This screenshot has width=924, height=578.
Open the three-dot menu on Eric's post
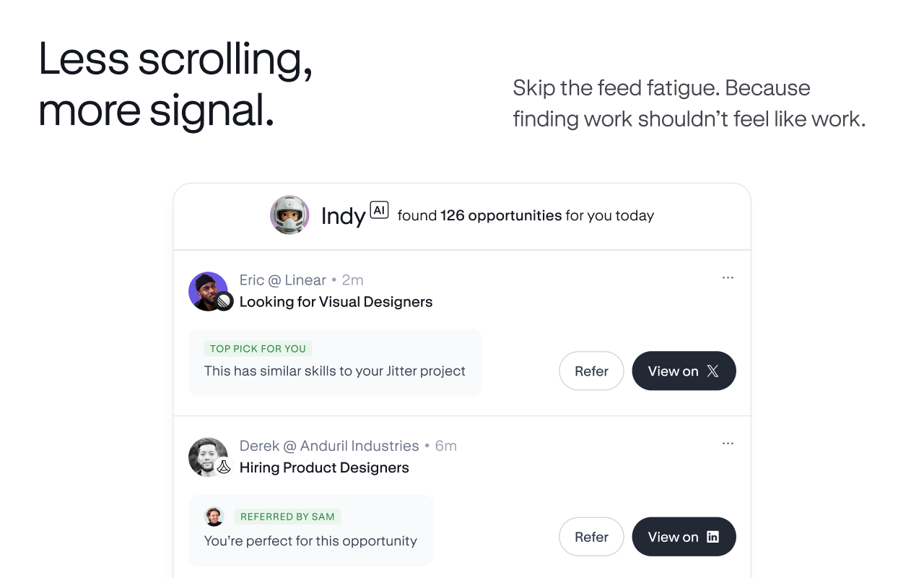tap(728, 278)
